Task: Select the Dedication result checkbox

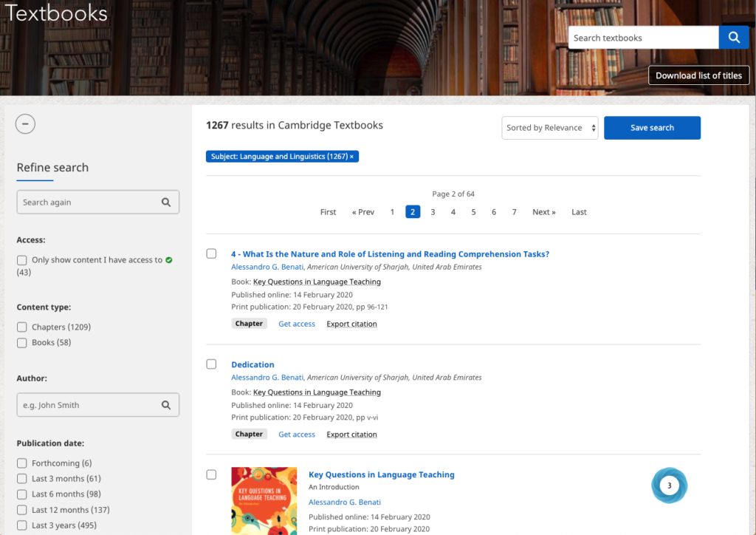Action: click(x=211, y=364)
